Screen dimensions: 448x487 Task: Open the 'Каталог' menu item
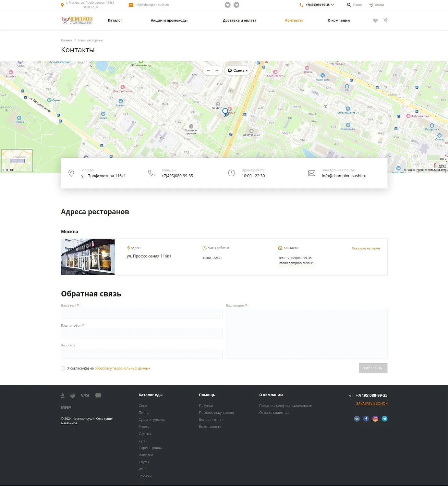[x=115, y=20]
